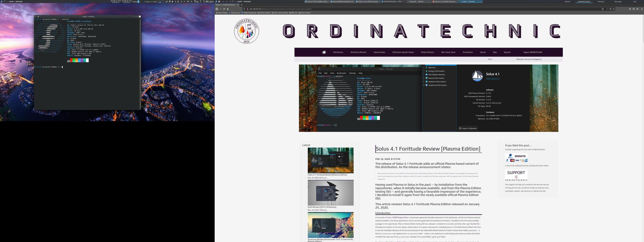
Task: Click the header screenshot banner of Solus 4.1
Action: click(x=428, y=98)
